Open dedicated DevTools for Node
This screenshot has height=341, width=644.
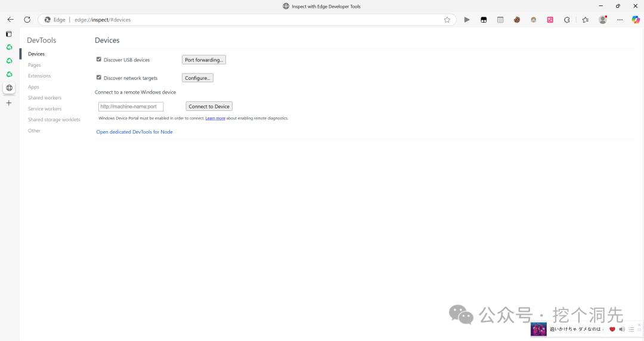(134, 132)
